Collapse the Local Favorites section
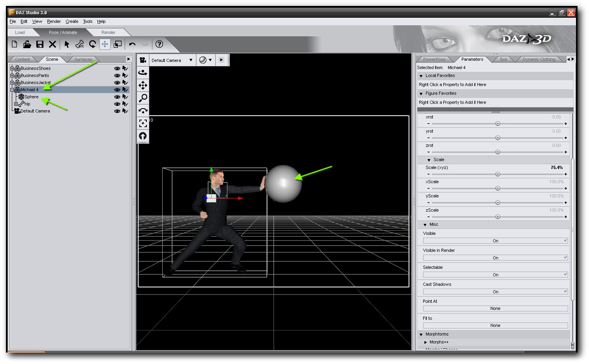 click(x=421, y=76)
